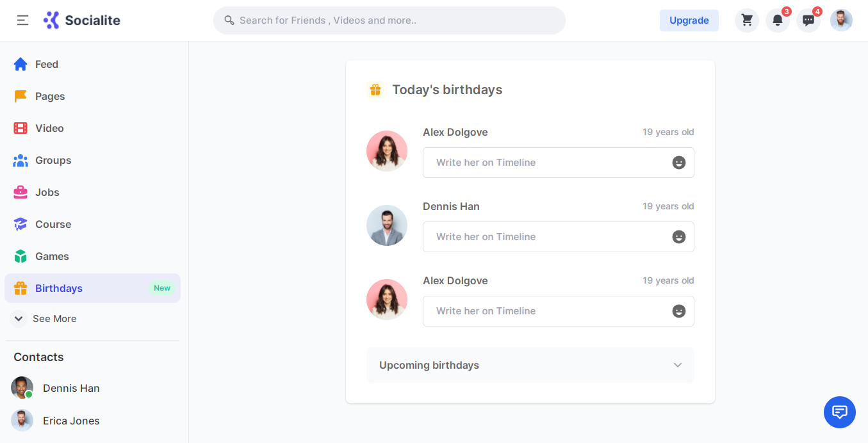
Task: Open the Groups sidebar item
Action: (x=53, y=160)
